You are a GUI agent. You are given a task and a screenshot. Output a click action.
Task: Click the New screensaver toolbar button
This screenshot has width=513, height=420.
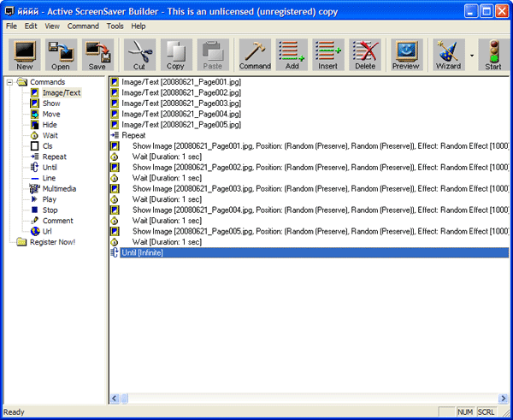tap(25, 55)
